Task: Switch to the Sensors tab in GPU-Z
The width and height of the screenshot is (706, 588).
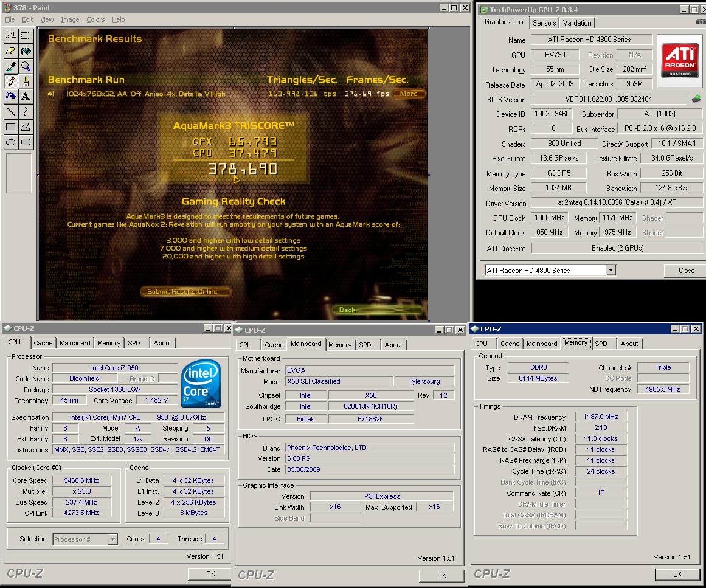Action: coord(544,23)
